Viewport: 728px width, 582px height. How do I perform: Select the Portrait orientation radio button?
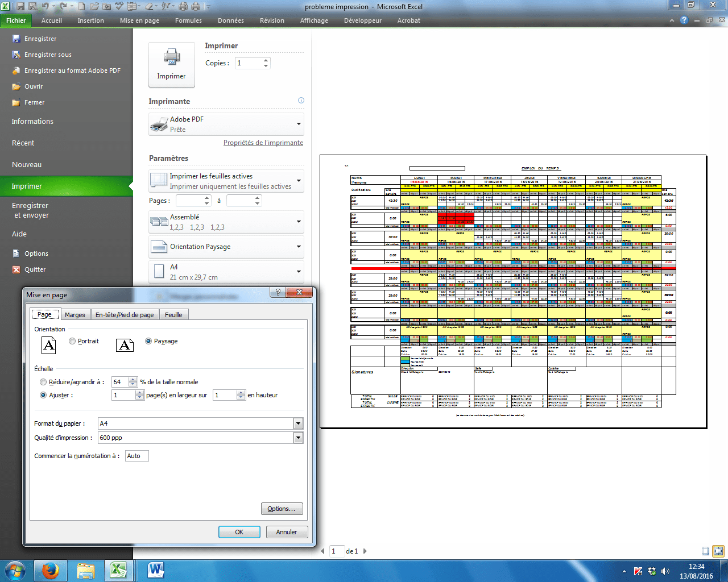(72, 341)
